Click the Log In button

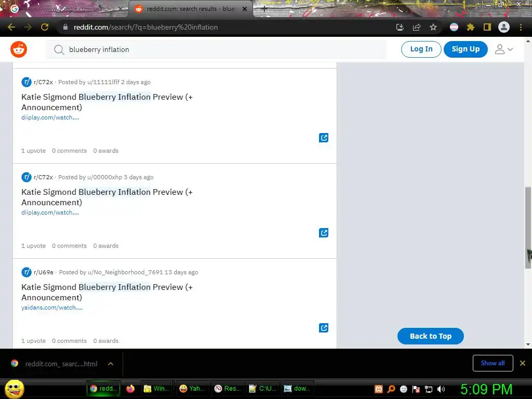421,49
